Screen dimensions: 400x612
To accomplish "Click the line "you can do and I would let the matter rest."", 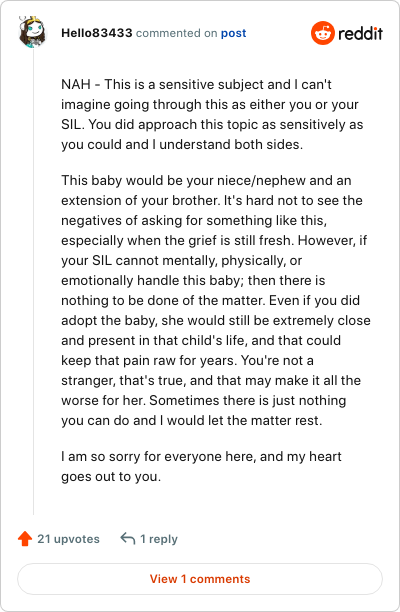I will (192, 421).
